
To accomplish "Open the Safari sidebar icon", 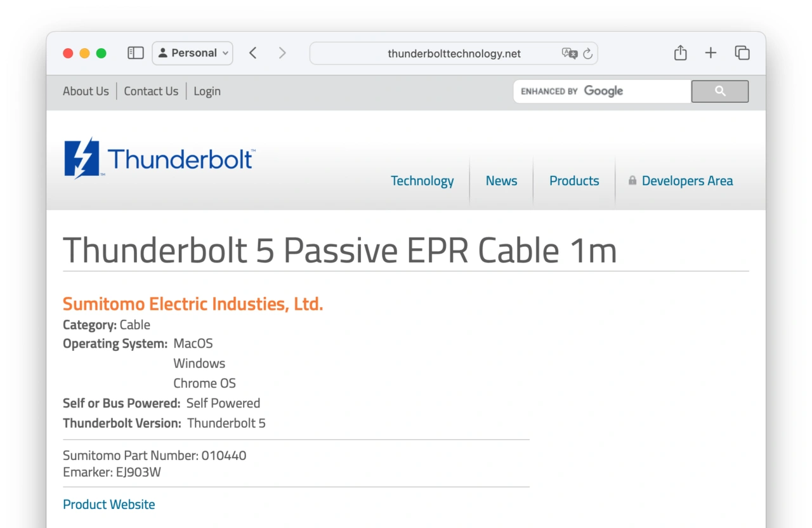I will click(x=135, y=53).
